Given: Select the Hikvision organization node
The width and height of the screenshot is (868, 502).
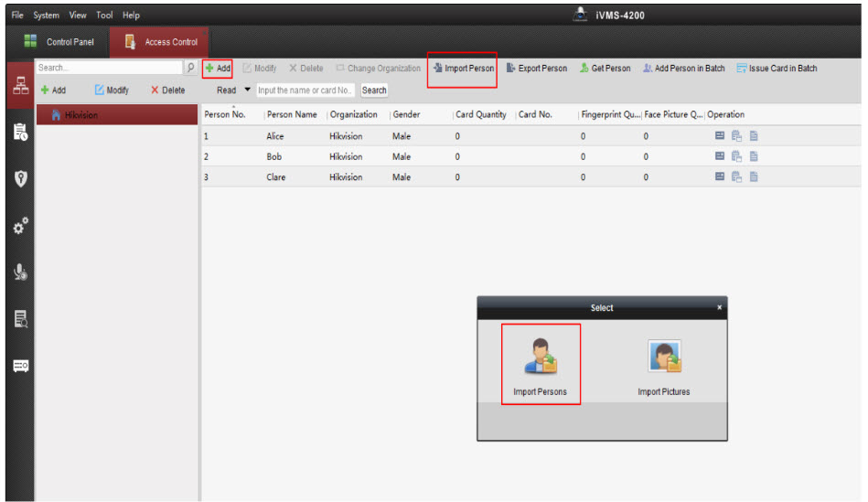Looking at the screenshot, I should (80, 115).
